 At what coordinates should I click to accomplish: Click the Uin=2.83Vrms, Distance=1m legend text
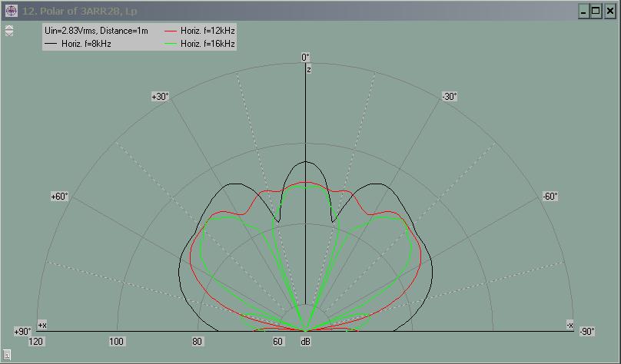[x=96, y=31]
